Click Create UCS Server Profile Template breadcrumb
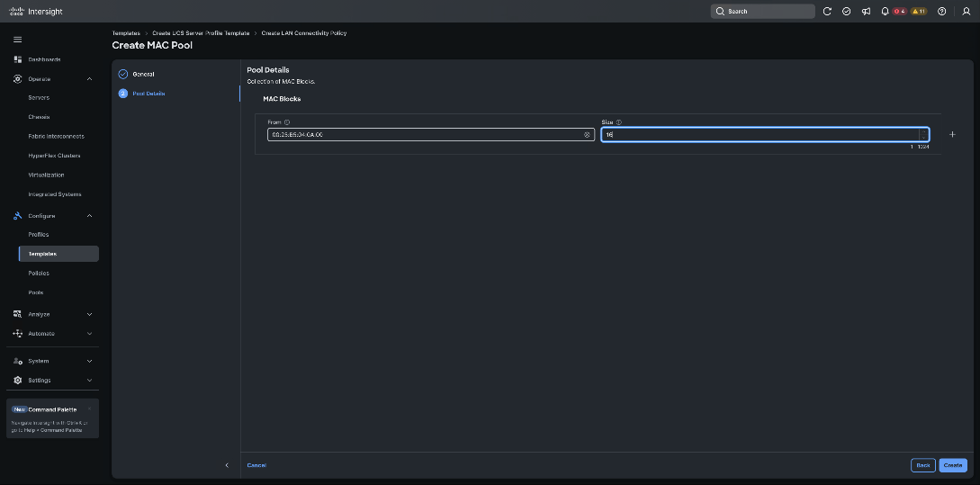 201,32
